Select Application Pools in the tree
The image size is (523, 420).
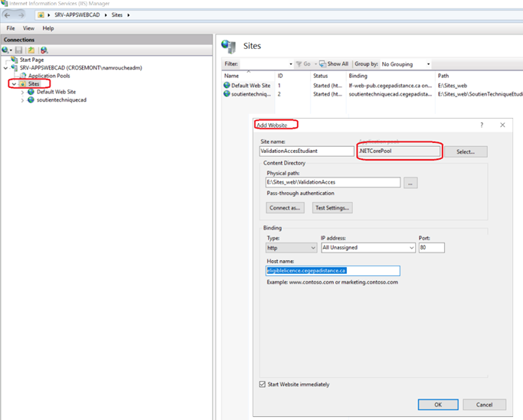coord(49,76)
